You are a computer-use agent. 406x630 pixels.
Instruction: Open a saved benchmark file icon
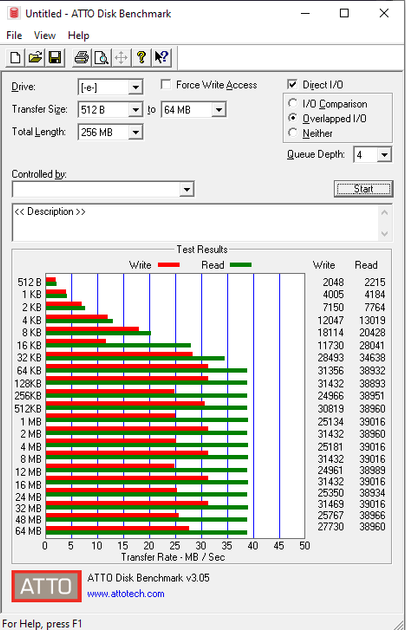tap(35, 58)
